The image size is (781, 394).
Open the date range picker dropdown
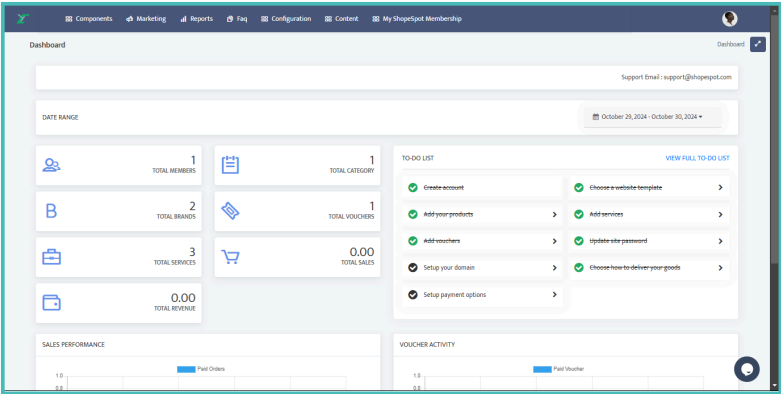(x=652, y=117)
